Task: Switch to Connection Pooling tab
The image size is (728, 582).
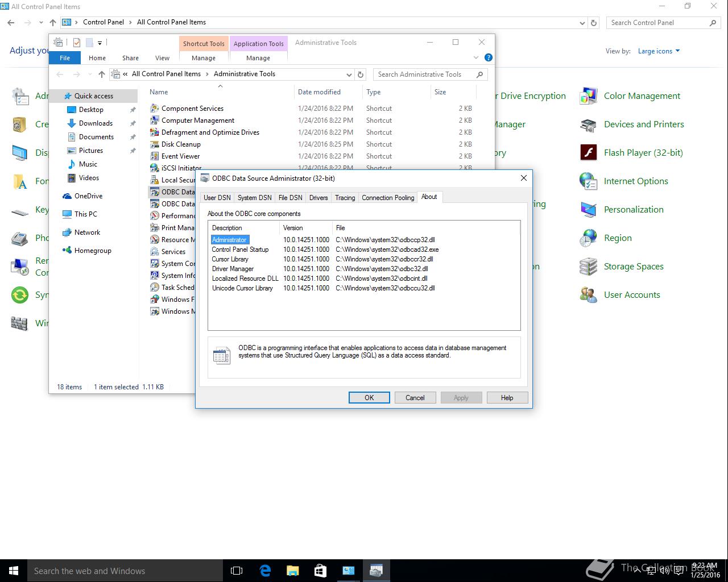Action: [x=388, y=198]
